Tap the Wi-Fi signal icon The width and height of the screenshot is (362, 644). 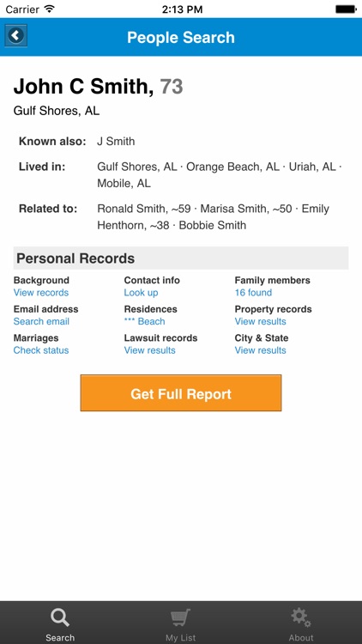49,9
